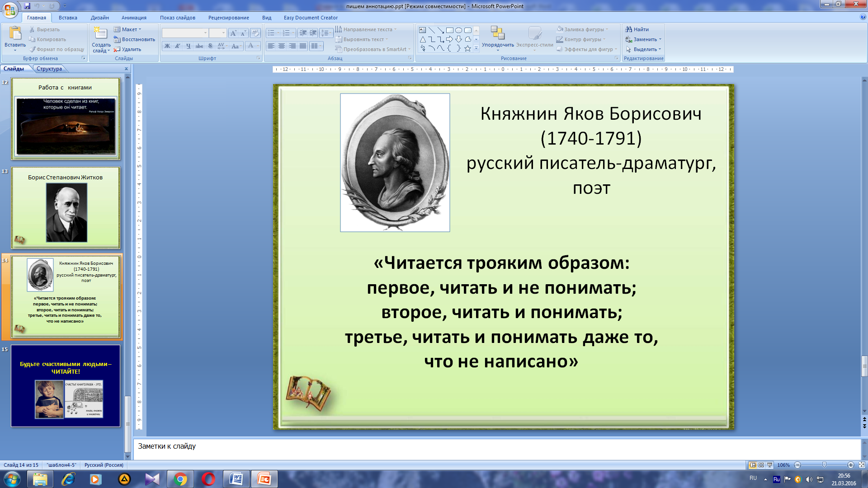Click the Найти find button
This screenshot has height=488, width=868.
coord(637,29)
